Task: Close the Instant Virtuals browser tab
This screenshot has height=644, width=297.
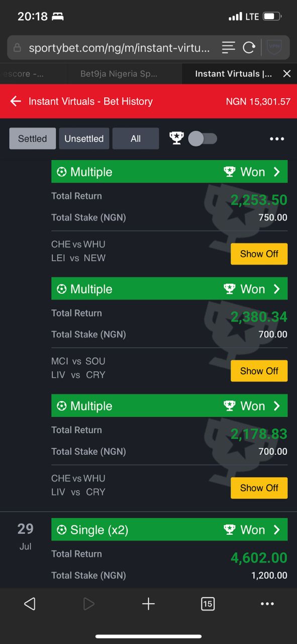Action: [x=287, y=73]
